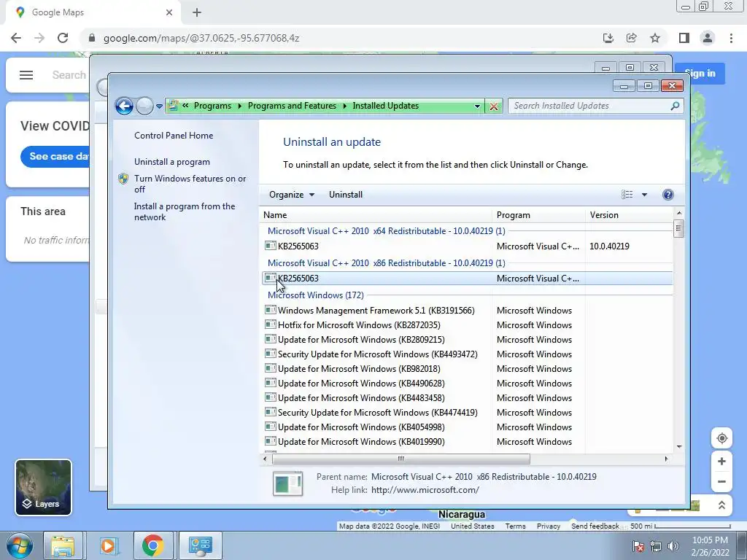The image size is (747, 560).
Task: Expand the address bar path dropdown
Action: coord(477,106)
